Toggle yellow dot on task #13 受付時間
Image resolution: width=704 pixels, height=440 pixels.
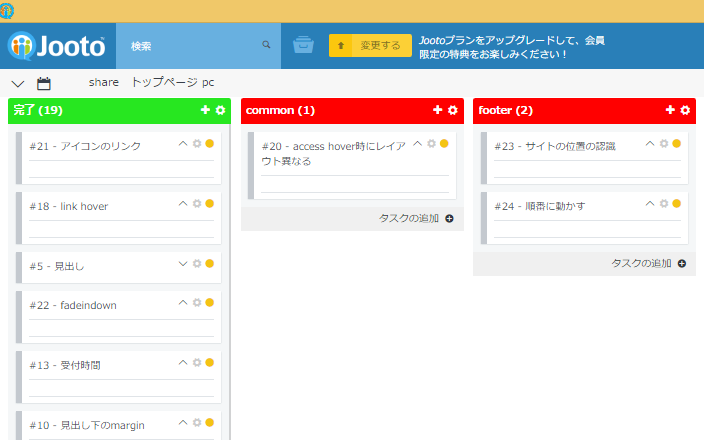point(210,363)
